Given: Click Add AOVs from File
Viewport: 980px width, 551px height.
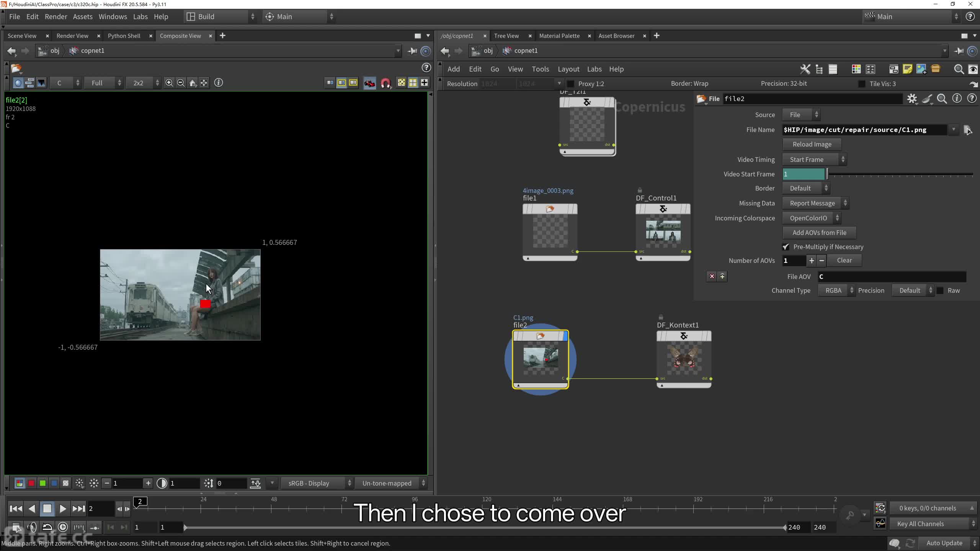Looking at the screenshot, I should (x=819, y=233).
